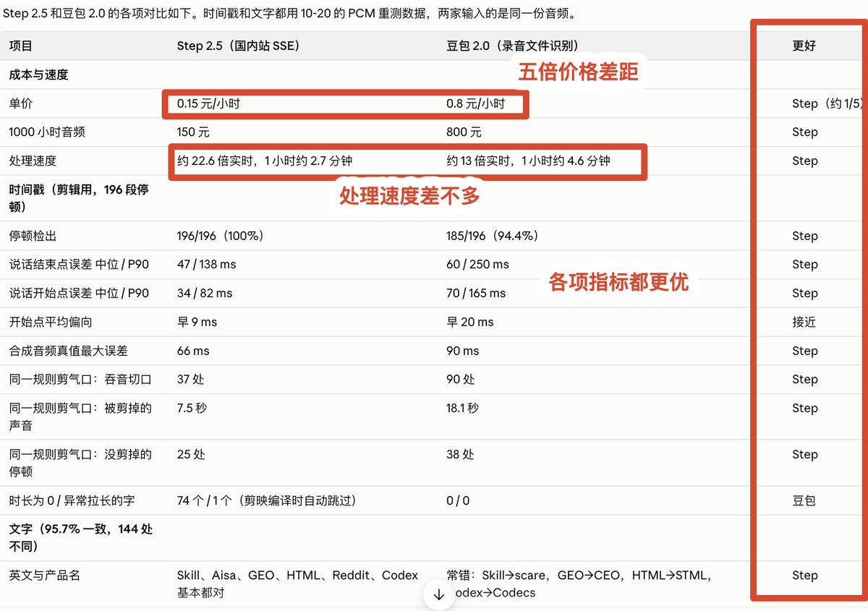Image resolution: width=868 pixels, height=611 pixels.
Task: Click the 60 / 250 ms cell
Action: [x=477, y=265]
